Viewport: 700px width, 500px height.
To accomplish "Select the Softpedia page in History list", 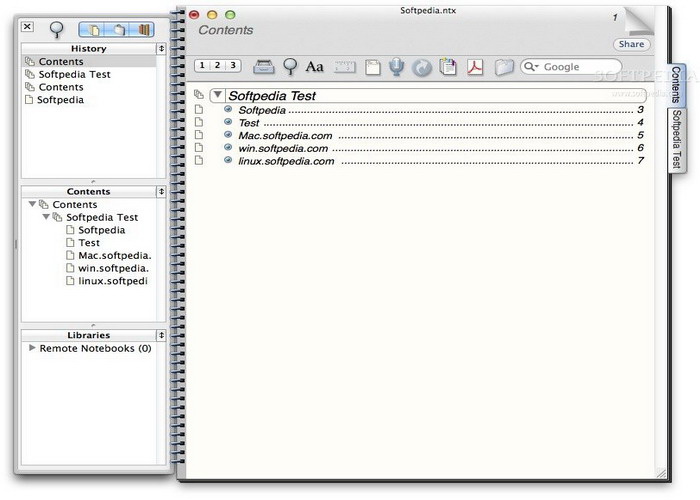I will (x=89, y=100).
